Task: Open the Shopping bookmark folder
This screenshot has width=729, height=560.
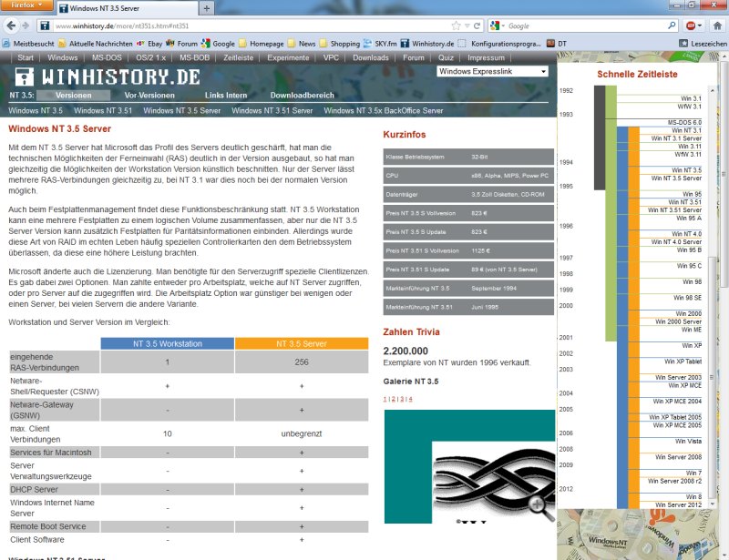Action: (x=340, y=44)
